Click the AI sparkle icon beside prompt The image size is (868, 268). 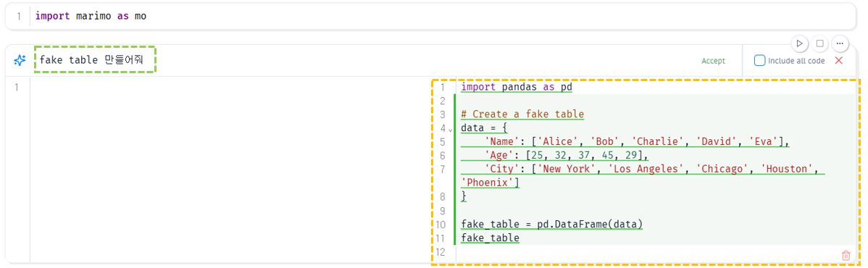(x=20, y=60)
